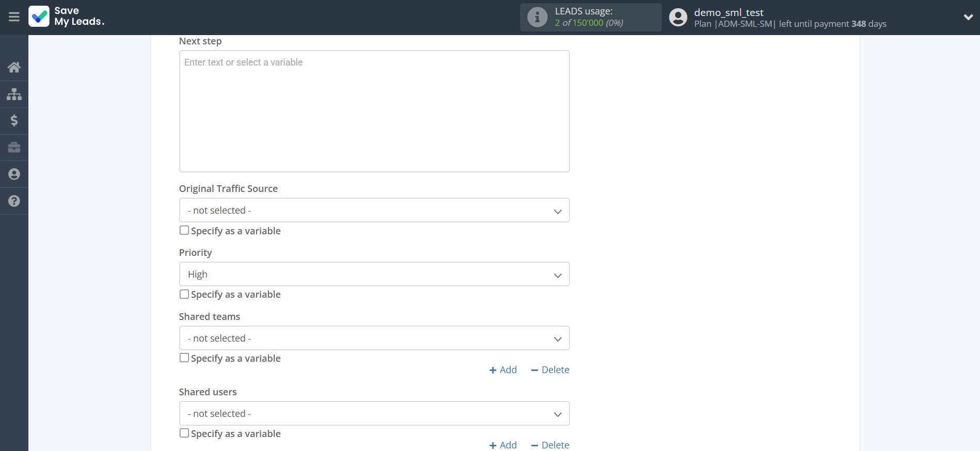The image size is (980, 451).
Task: Click the LEADS usage info icon
Action: 537,17
